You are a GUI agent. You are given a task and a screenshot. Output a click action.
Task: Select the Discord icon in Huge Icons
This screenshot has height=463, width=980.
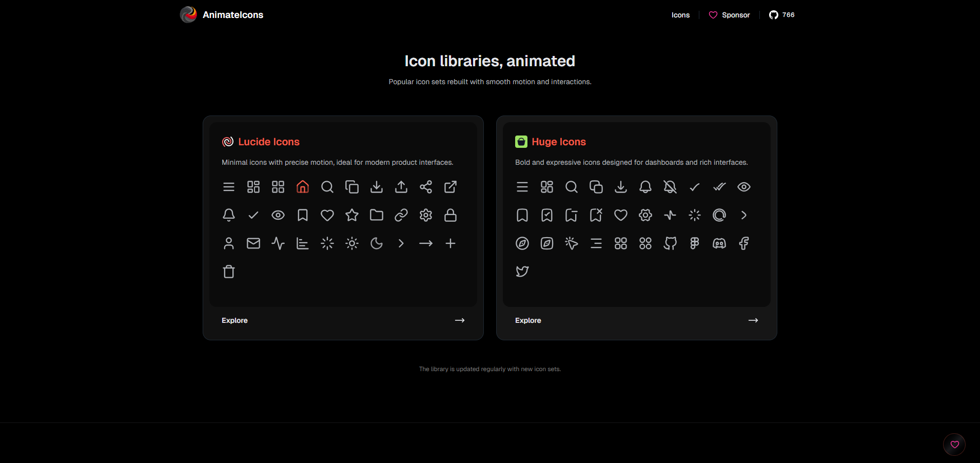[719, 243]
